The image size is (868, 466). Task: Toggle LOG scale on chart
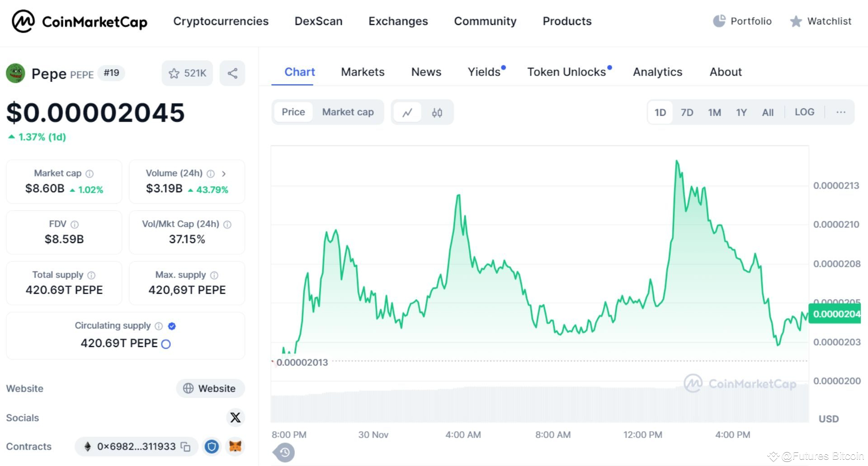[x=805, y=112]
